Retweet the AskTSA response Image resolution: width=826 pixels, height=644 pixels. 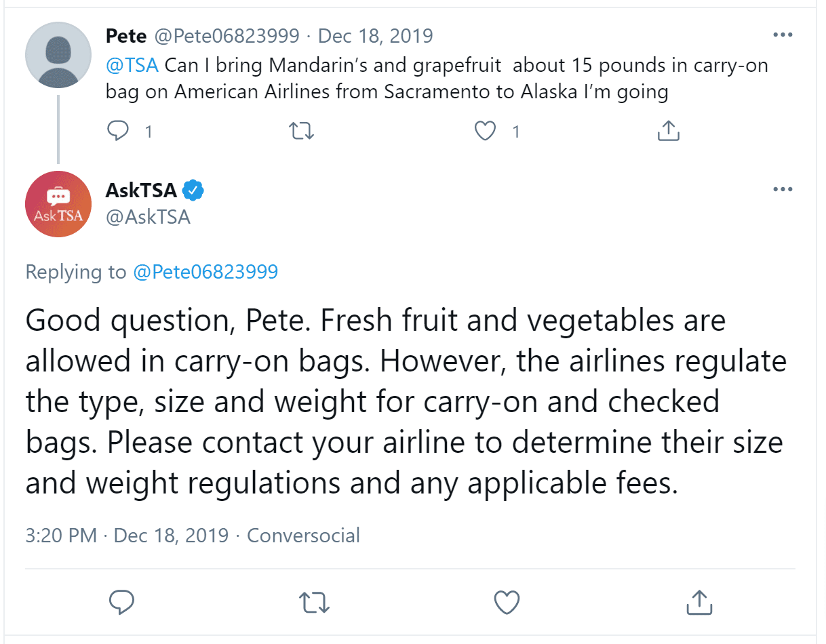tap(315, 602)
